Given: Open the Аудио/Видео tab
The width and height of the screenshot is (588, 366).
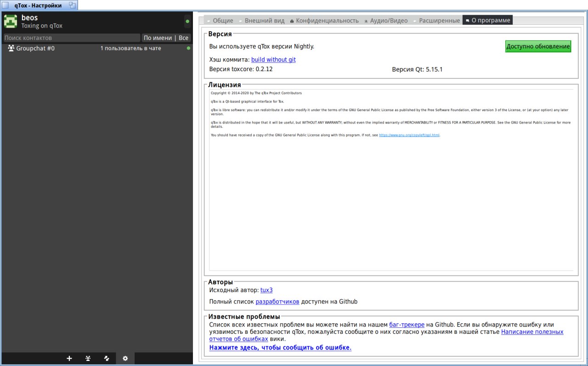Looking at the screenshot, I should pos(385,21).
